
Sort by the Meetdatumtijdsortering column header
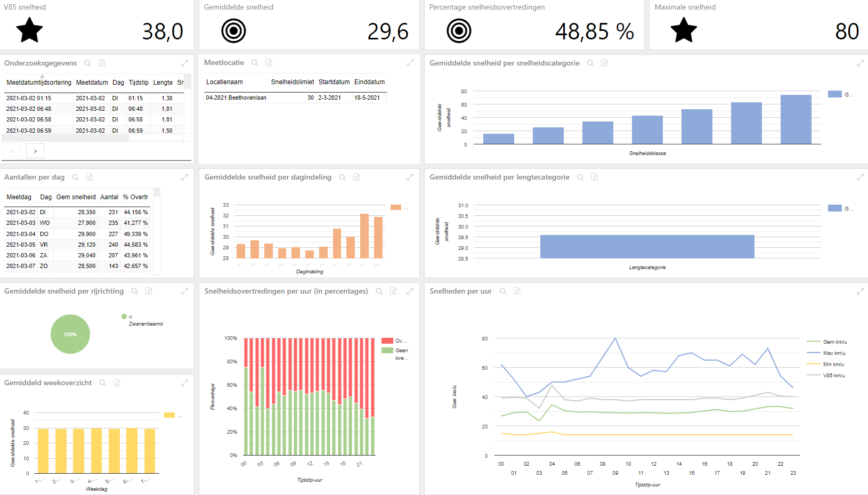[x=39, y=82]
